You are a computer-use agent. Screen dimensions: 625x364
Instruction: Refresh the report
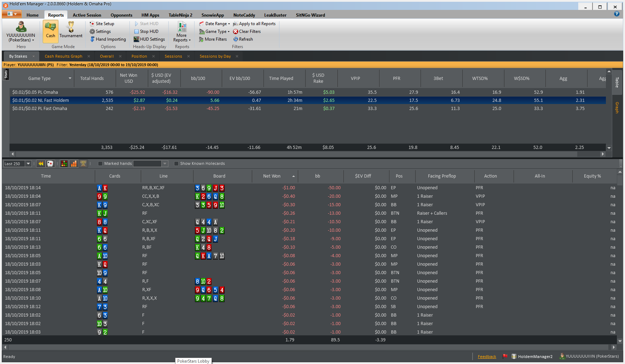(x=243, y=39)
